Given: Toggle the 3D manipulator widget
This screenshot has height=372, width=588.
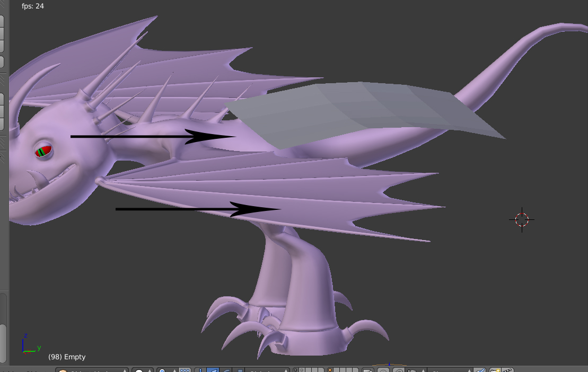Looking at the screenshot, I should (200, 370).
